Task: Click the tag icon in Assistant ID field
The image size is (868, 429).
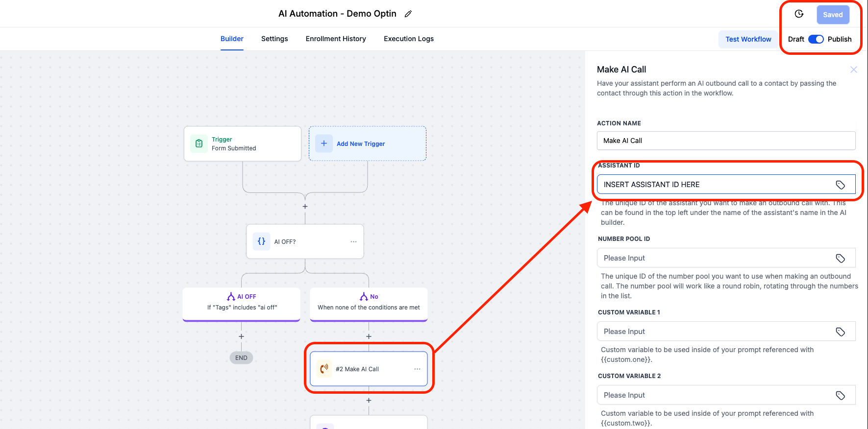Action: click(840, 185)
